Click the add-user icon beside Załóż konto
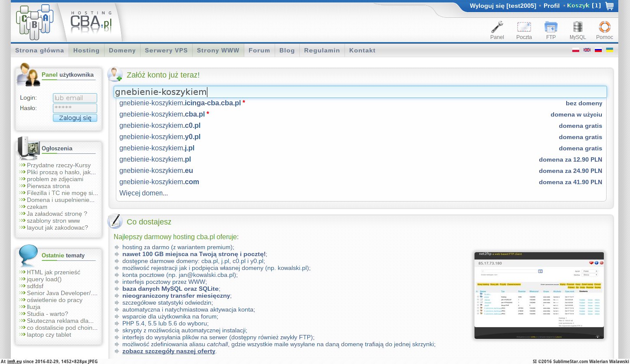Screen dimensions: 630x364 pyautogui.click(x=115, y=75)
